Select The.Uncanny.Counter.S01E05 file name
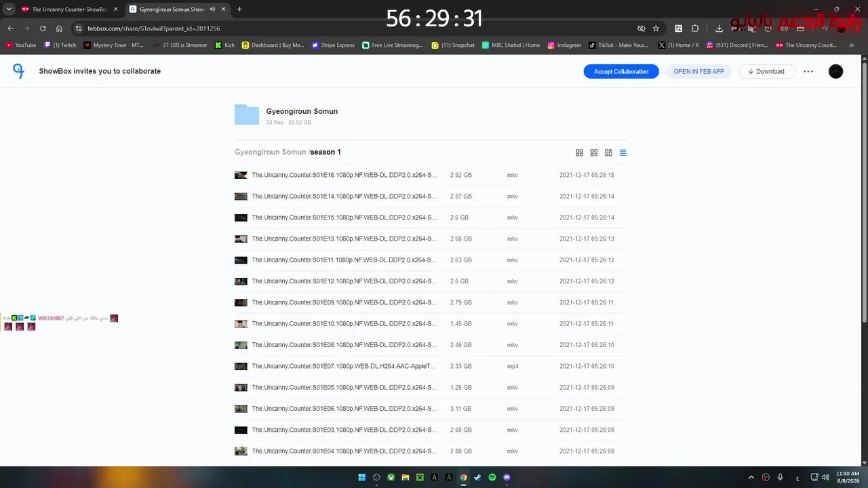 click(x=344, y=388)
